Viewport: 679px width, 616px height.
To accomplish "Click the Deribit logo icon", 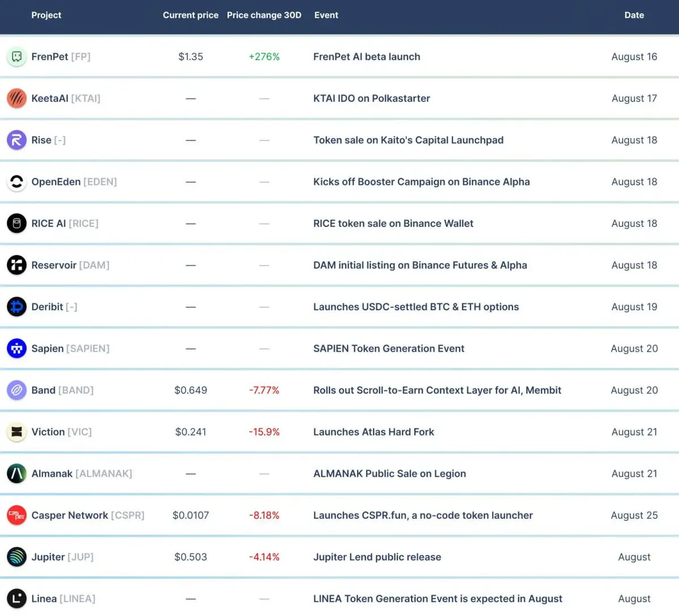I will point(16,307).
